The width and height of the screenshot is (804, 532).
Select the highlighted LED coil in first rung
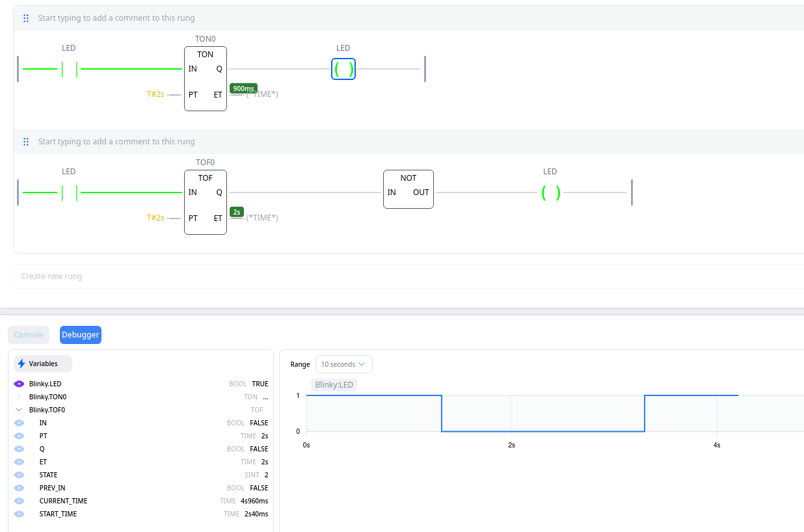pyautogui.click(x=343, y=69)
